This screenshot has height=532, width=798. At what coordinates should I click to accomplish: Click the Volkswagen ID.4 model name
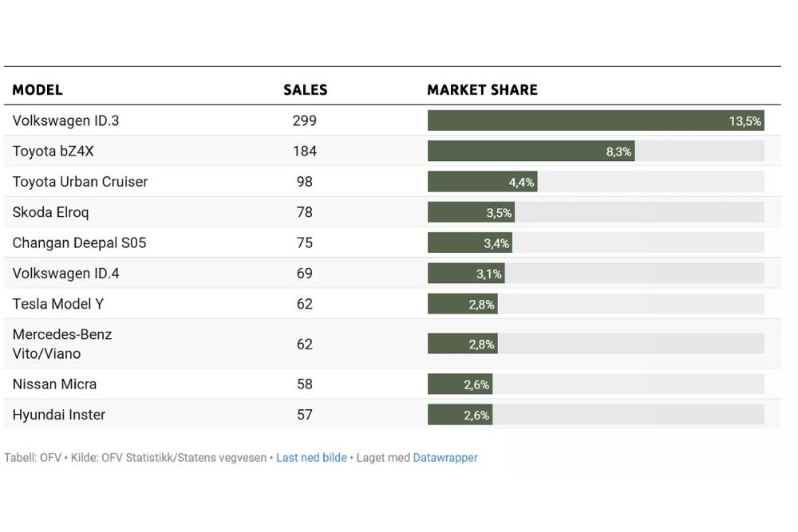[x=66, y=274]
